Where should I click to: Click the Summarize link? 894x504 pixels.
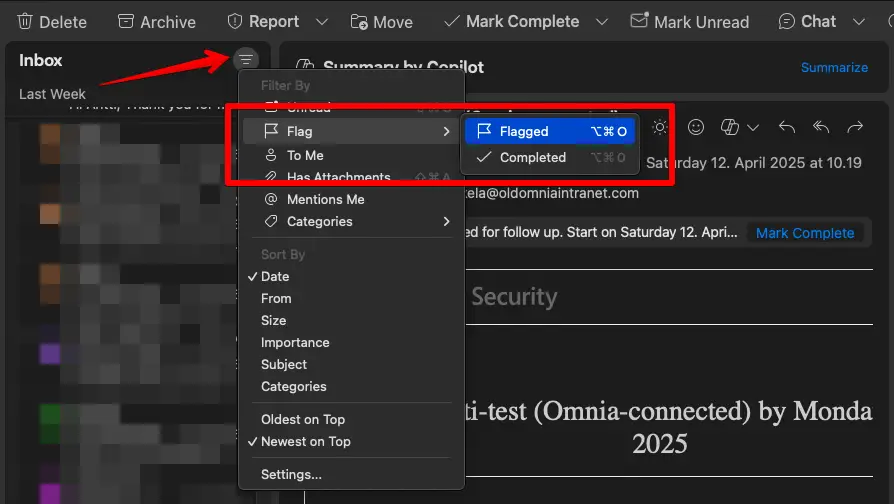click(834, 67)
